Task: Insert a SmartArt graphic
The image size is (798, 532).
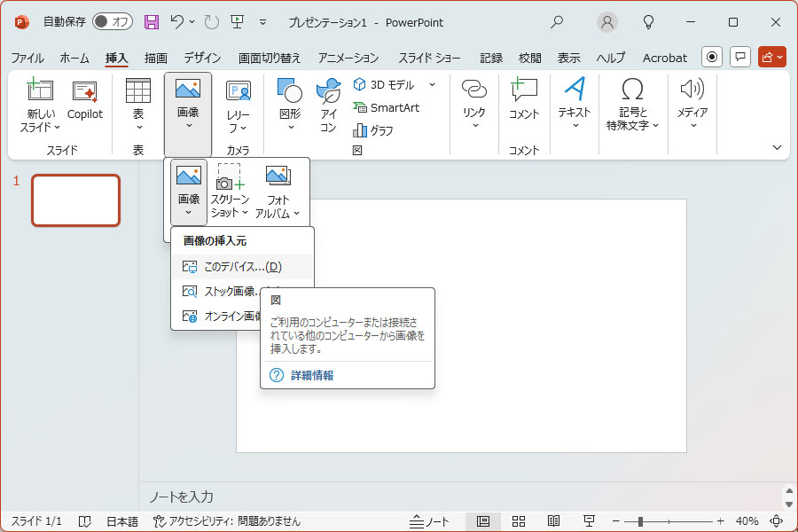Action: click(x=387, y=107)
